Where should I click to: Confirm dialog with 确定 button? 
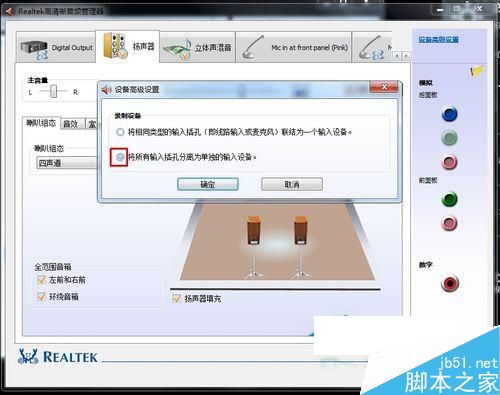click(208, 184)
